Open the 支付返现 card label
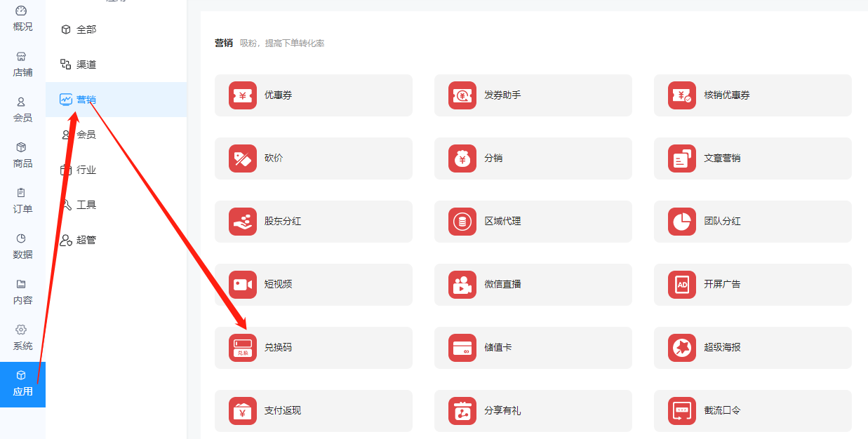 click(x=283, y=411)
